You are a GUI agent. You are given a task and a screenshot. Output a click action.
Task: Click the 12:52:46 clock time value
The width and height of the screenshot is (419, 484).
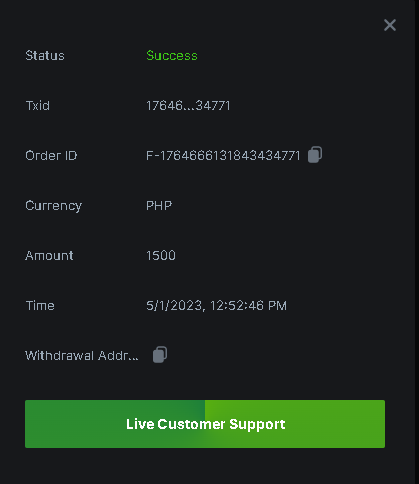pyautogui.click(x=237, y=306)
